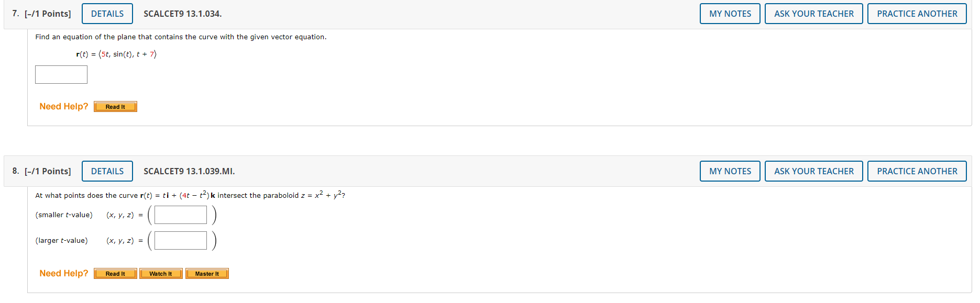
Task: Select ASK YOUR TEACHER for question 7
Action: [814, 14]
